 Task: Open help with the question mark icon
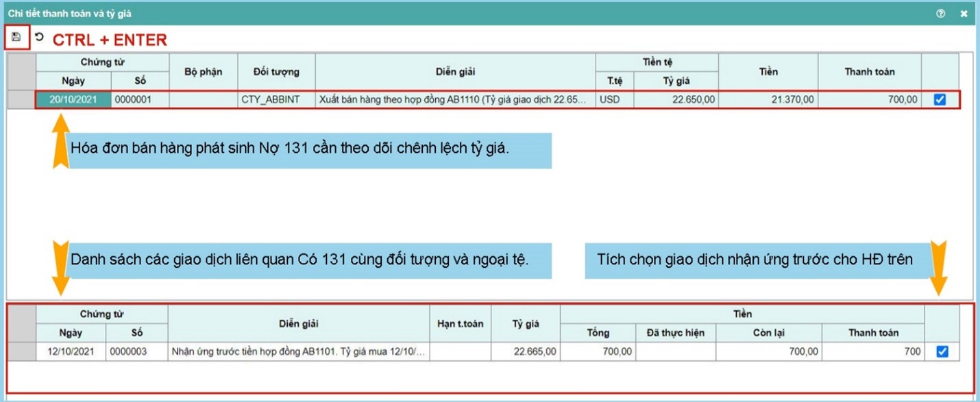(x=941, y=13)
